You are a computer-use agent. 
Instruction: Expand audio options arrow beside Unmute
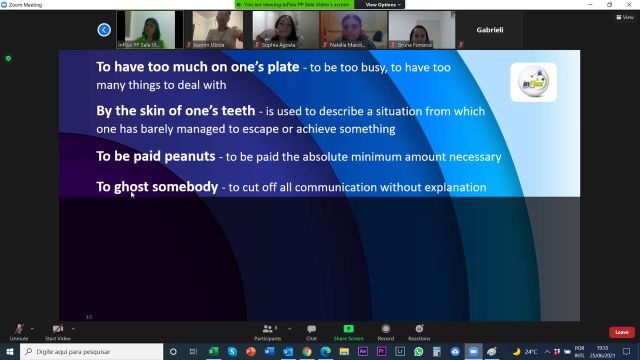[32, 329]
